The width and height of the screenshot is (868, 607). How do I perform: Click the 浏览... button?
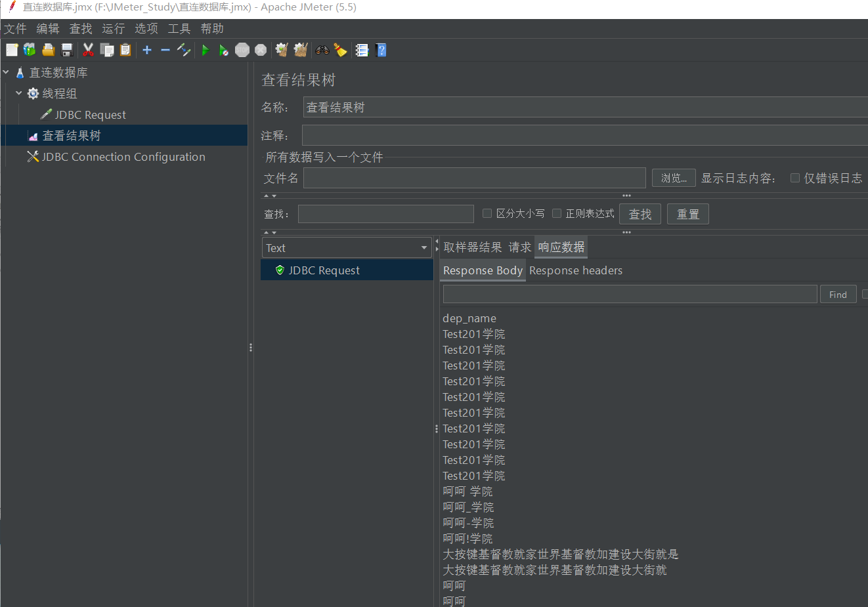point(674,178)
